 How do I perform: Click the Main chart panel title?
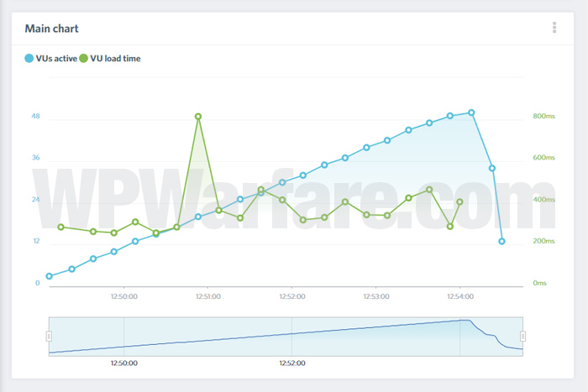tap(52, 29)
